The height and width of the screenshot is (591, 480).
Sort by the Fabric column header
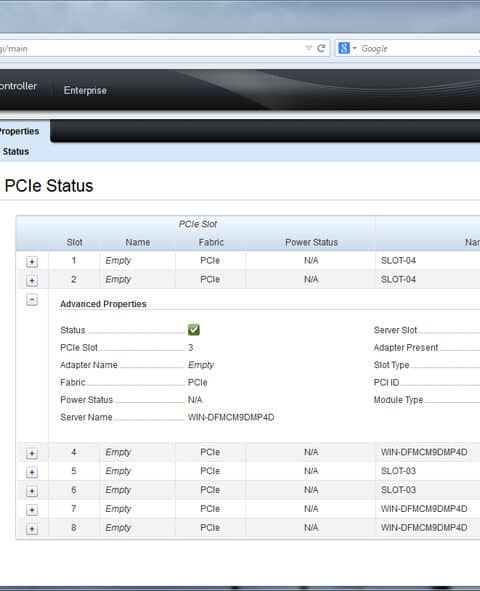point(211,242)
